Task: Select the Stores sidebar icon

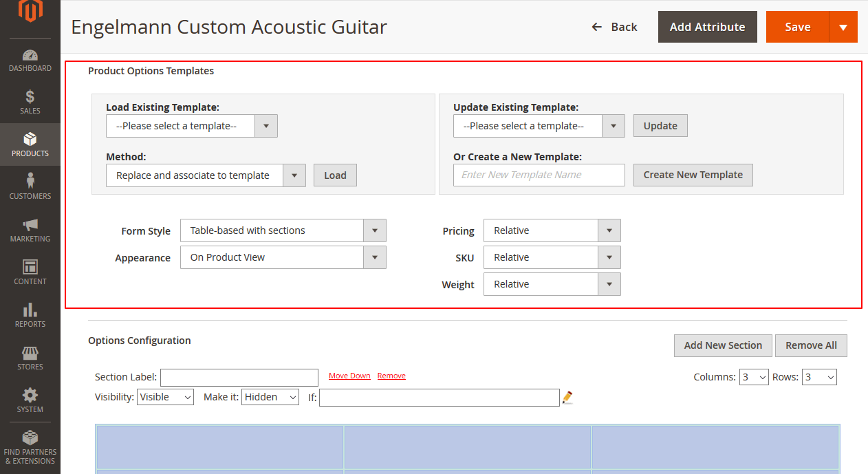Action: tap(30, 358)
